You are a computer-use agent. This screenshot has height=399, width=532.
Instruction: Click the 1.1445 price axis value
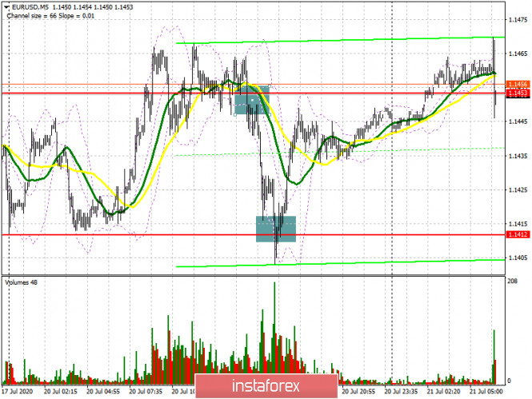(x=518, y=122)
